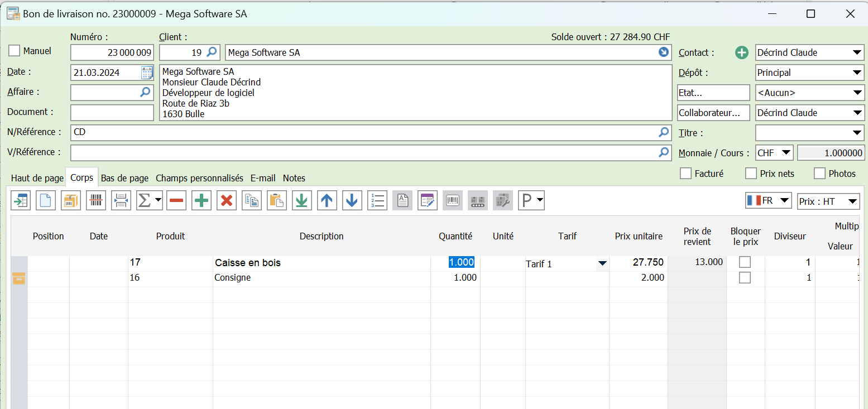Viewport: 868px width, 409px height.
Task: Click the Numéro field 23 000 009
Action: click(112, 52)
